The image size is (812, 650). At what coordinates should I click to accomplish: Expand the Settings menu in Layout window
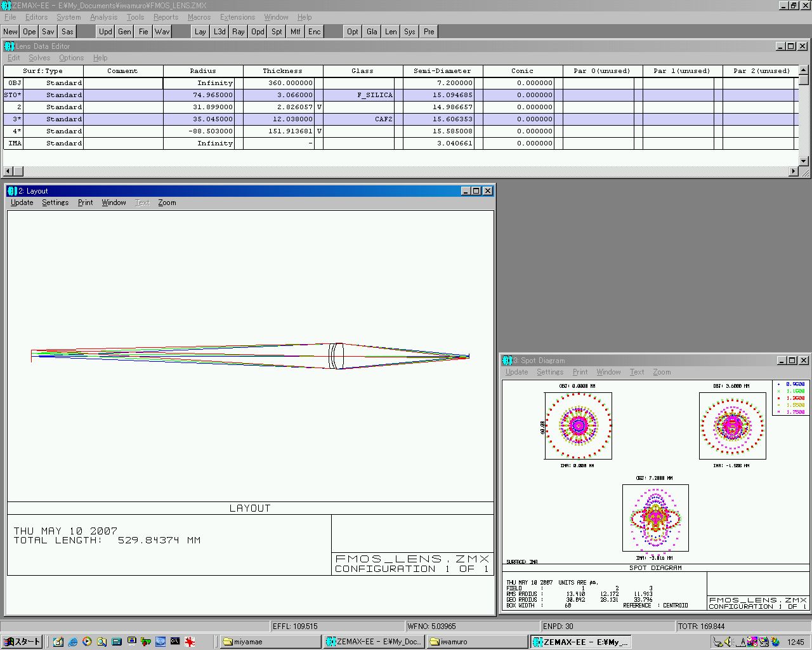point(55,202)
